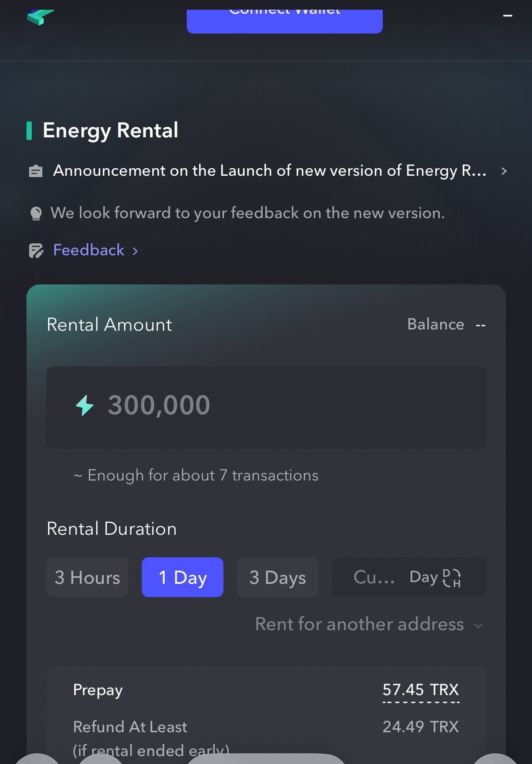Switch Day/Hour unit toggle icon

[452, 578]
